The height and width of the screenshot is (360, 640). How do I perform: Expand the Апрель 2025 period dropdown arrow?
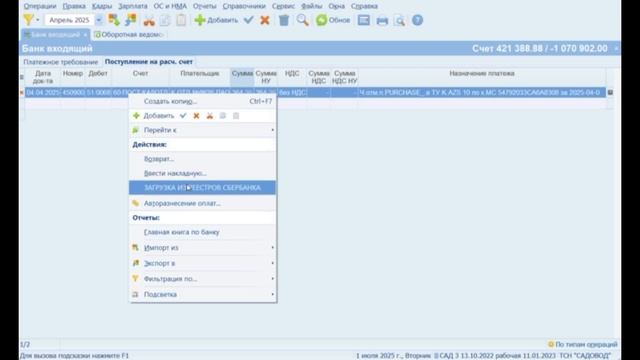pos(99,20)
